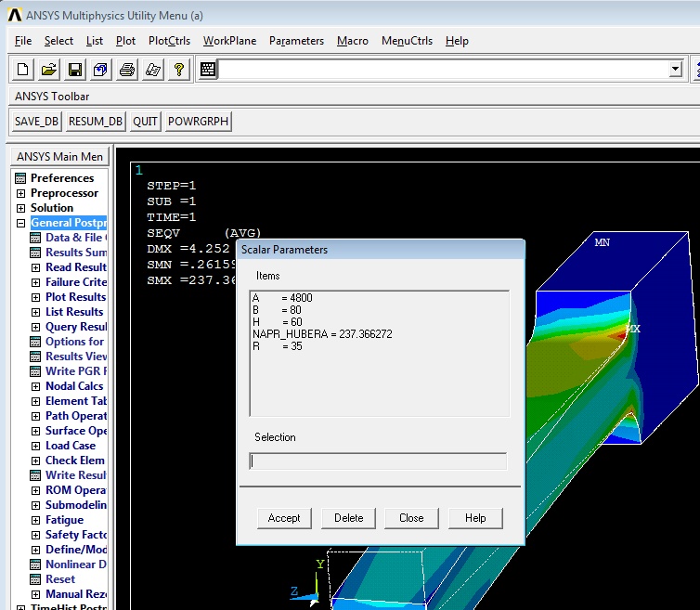
Task: Open the Parameters menu
Action: click(x=296, y=41)
